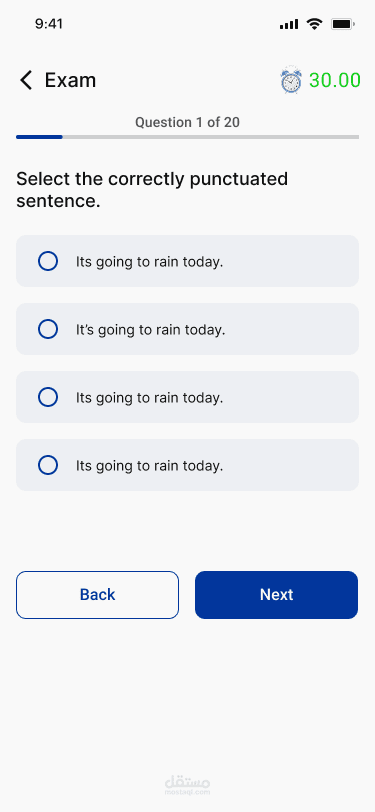Go to the next question with Next
Image resolution: width=375 pixels, height=812 pixels.
(x=277, y=594)
